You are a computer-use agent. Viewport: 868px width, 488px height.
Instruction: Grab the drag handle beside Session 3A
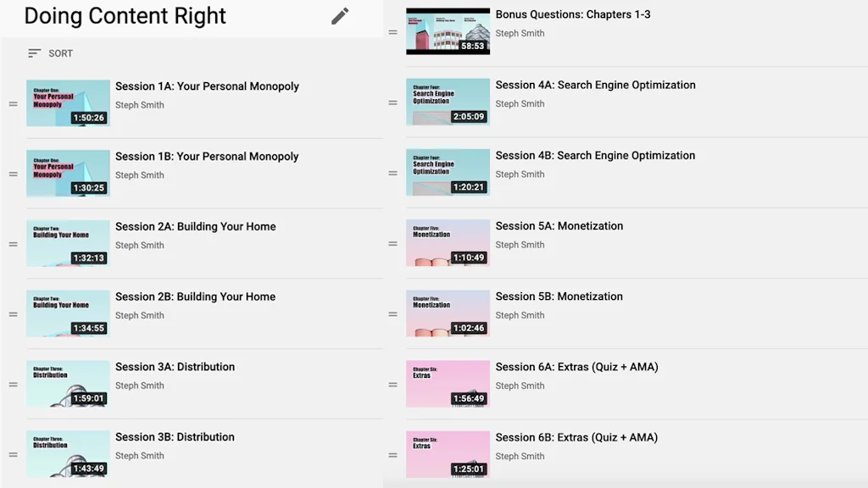[x=13, y=384]
